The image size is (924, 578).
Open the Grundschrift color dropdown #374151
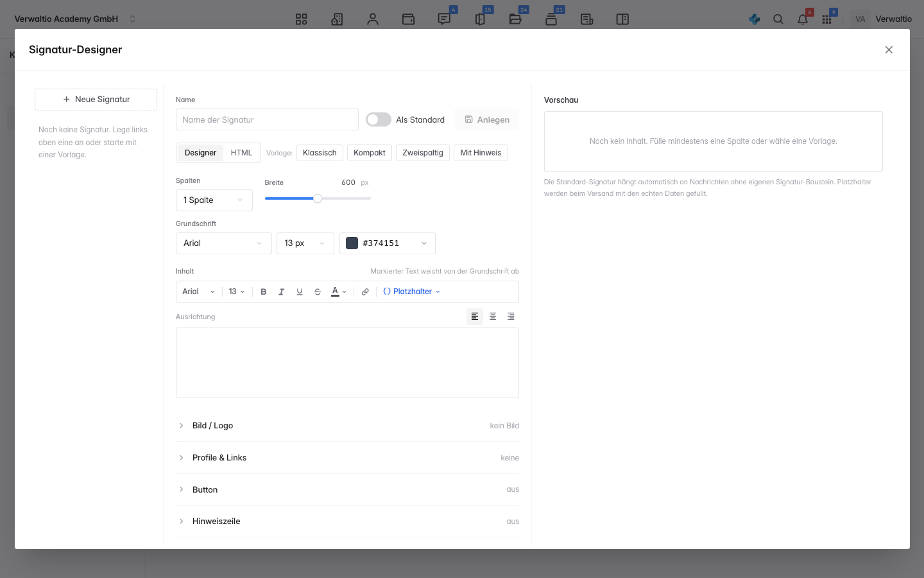click(x=388, y=243)
